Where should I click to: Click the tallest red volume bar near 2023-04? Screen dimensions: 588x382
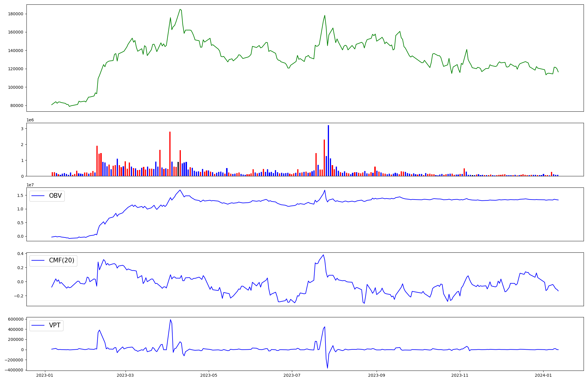pos(170,154)
